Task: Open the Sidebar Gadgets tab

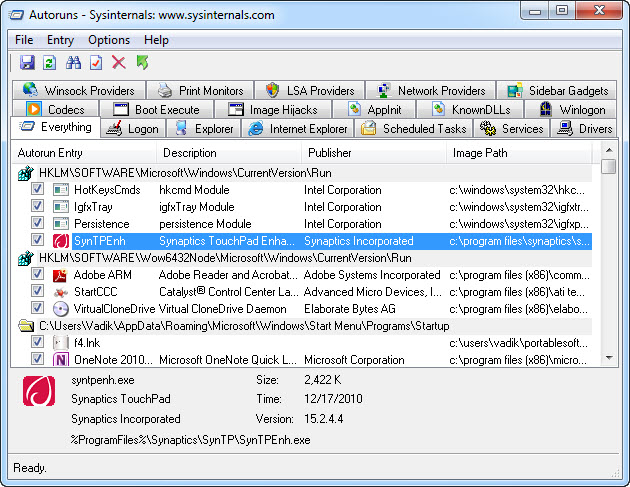Action: (557, 90)
